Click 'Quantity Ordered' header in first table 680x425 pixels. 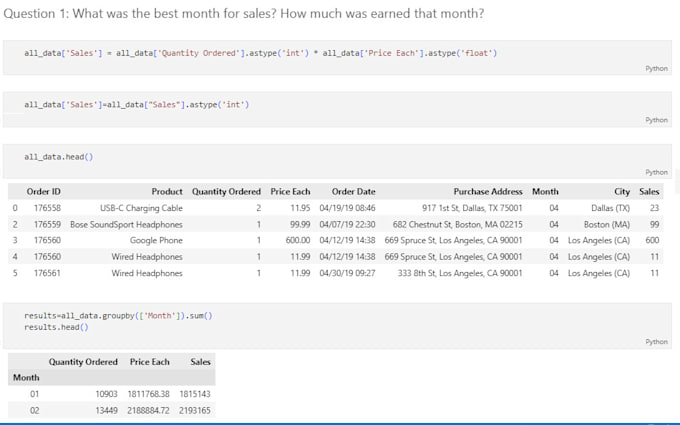pos(226,192)
